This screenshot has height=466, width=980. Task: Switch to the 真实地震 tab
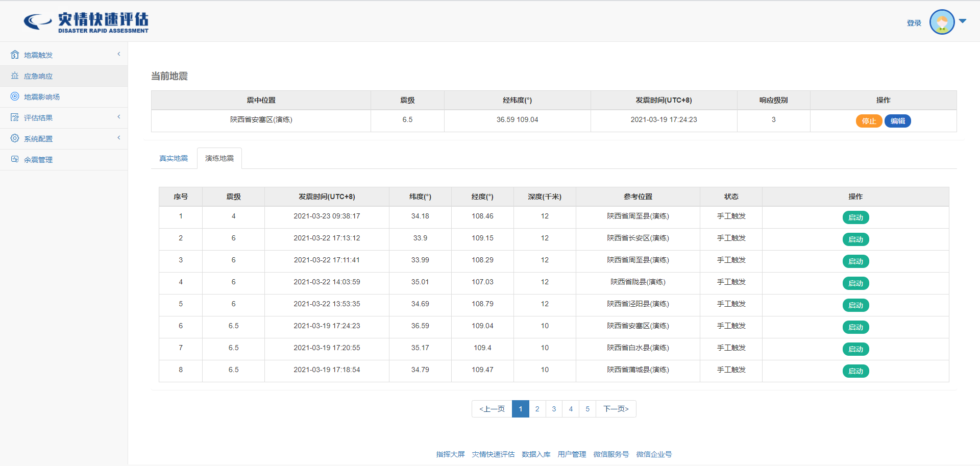click(174, 158)
